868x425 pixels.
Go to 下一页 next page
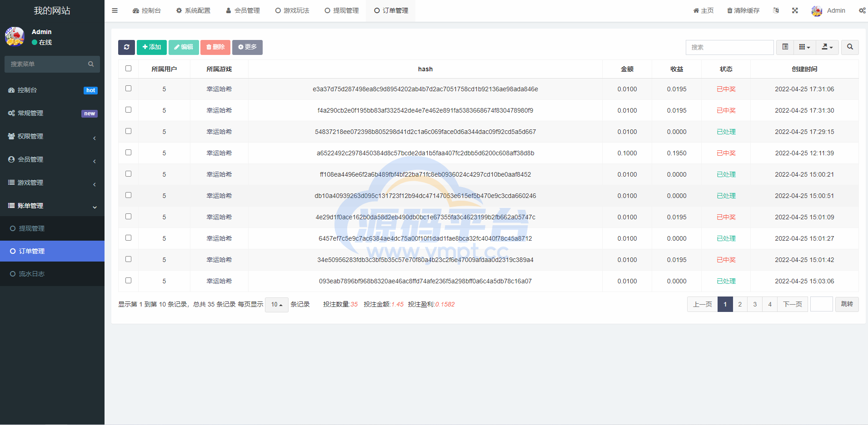793,304
